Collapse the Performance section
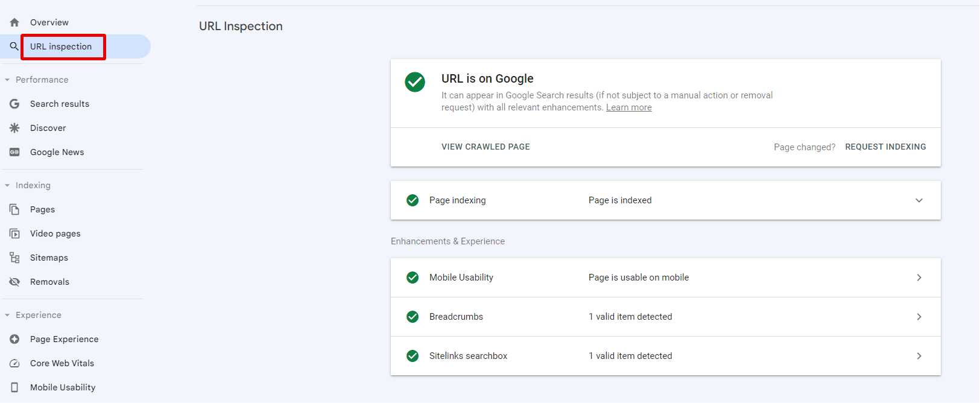This screenshot has height=403, width=980. pyautogui.click(x=7, y=80)
